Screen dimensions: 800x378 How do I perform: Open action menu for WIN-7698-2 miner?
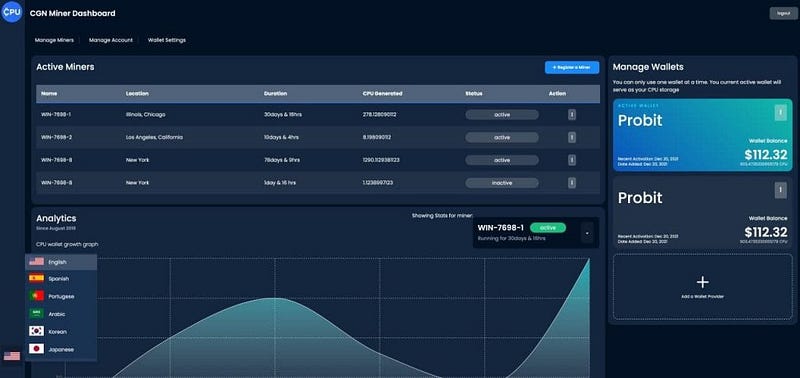572,137
